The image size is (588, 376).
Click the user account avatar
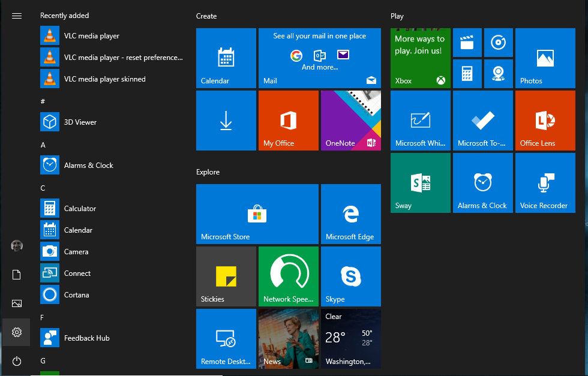coord(17,246)
